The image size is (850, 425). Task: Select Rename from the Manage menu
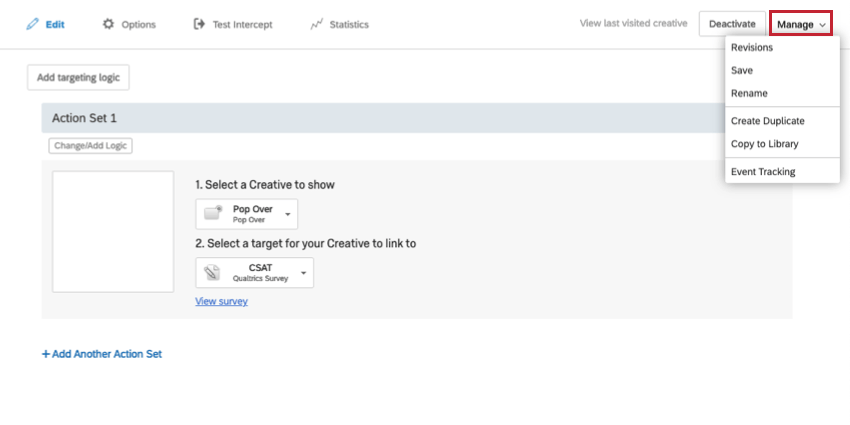(749, 93)
